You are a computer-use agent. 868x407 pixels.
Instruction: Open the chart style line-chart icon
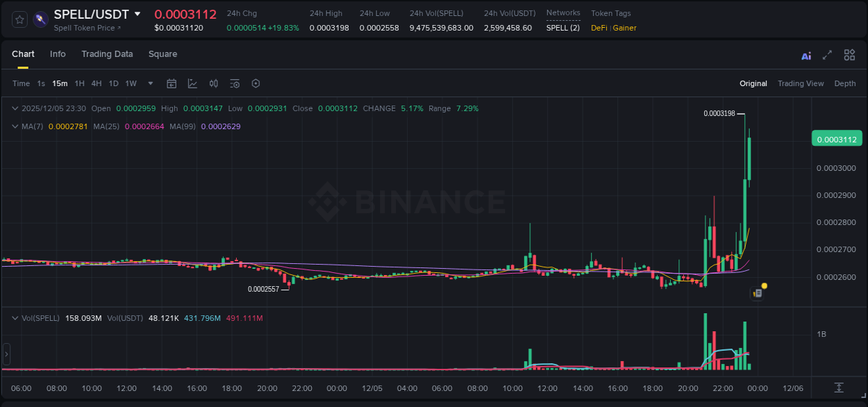click(x=192, y=83)
